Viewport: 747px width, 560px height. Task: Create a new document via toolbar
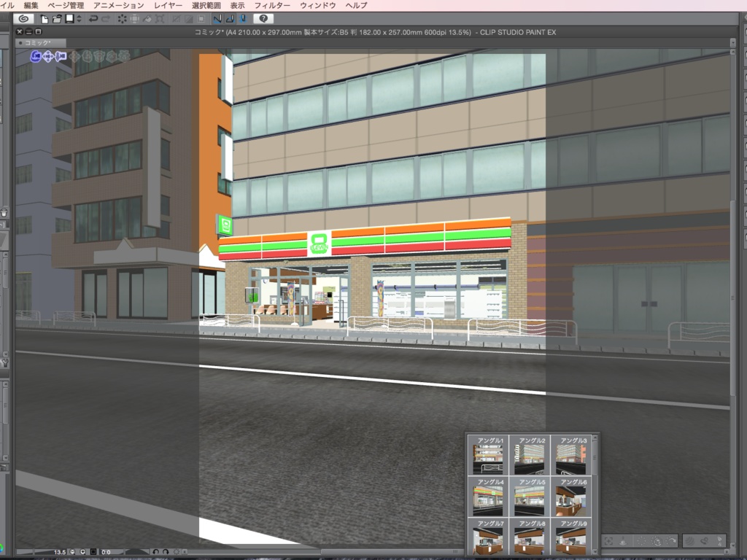[x=44, y=19]
